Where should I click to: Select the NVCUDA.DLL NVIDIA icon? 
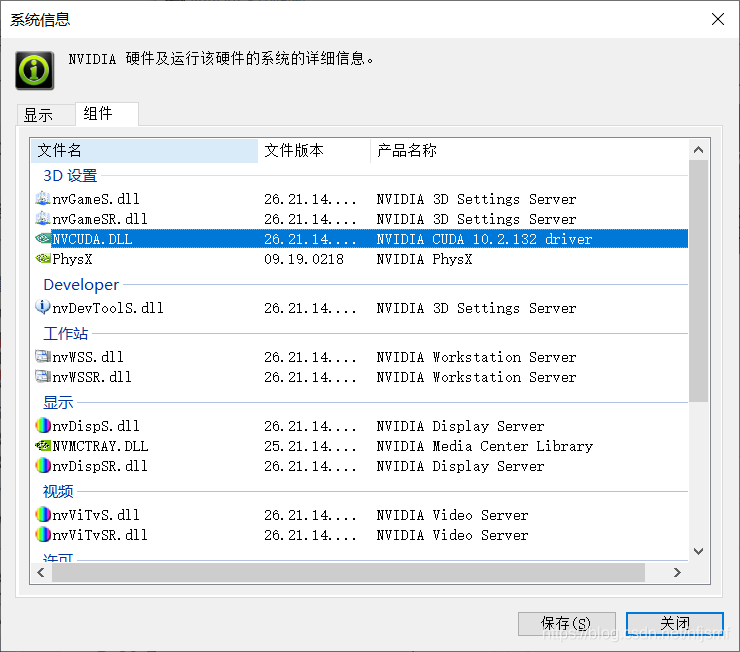[43, 240]
